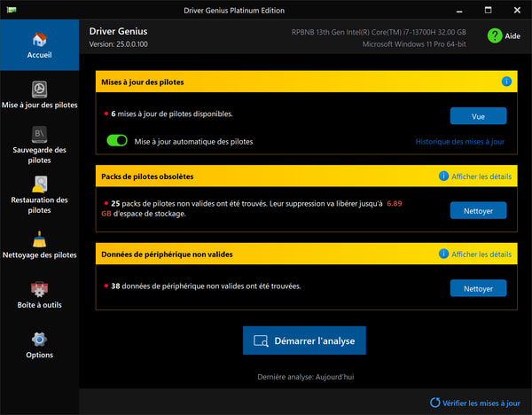Open the Boite à outils toolbox icon
The height and width of the screenshot is (415, 532).
coord(39,289)
